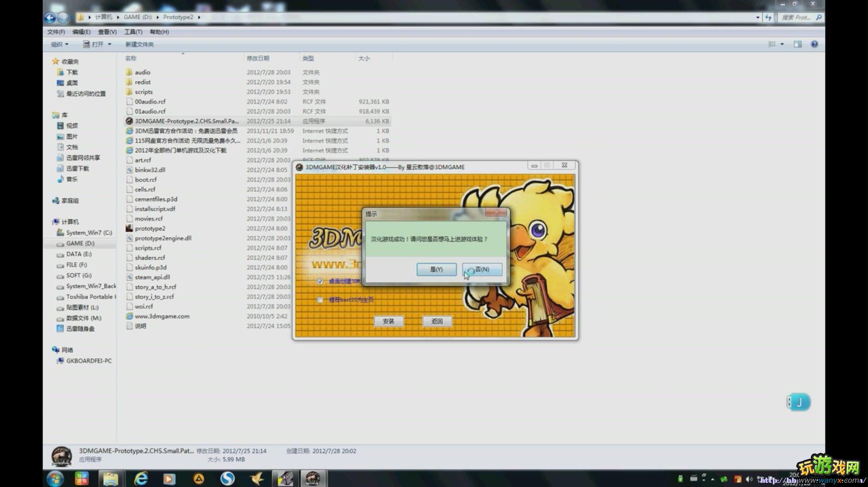This screenshot has width=868, height=487.
Task: Select the 00audio.rcf file
Action: [150, 101]
